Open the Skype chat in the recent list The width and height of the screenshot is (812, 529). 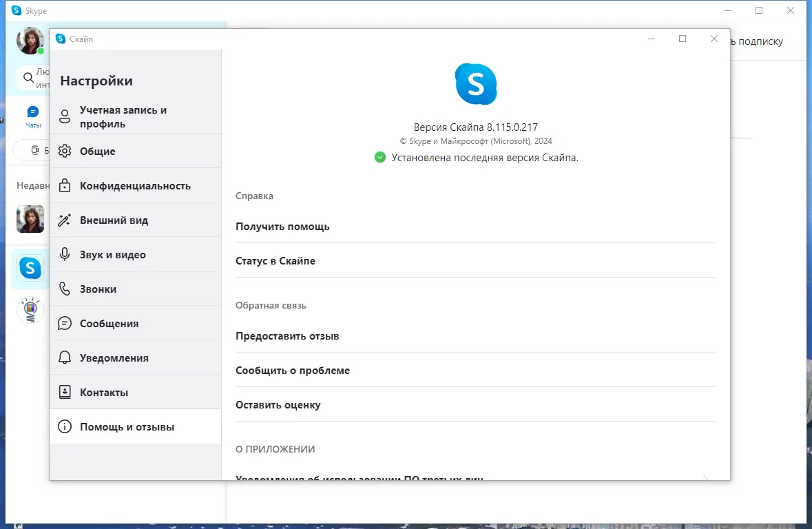click(x=30, y=269)
